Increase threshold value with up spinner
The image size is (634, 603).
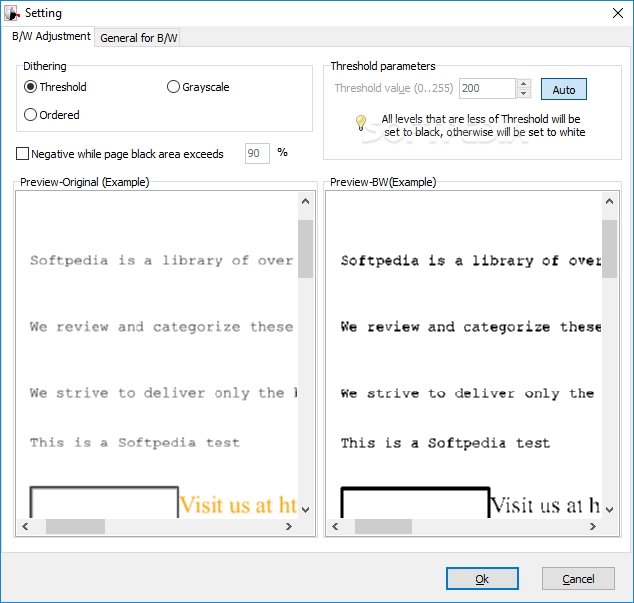524,84
